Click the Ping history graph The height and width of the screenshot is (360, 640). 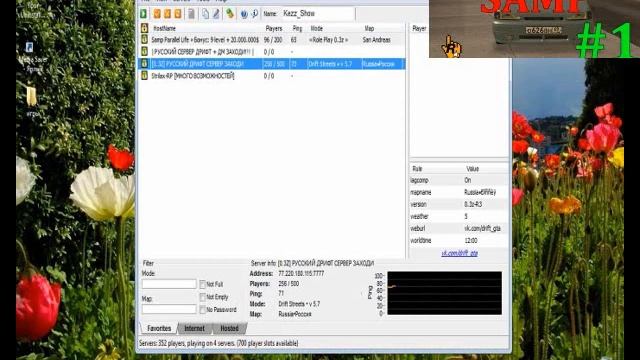point(444,293)
